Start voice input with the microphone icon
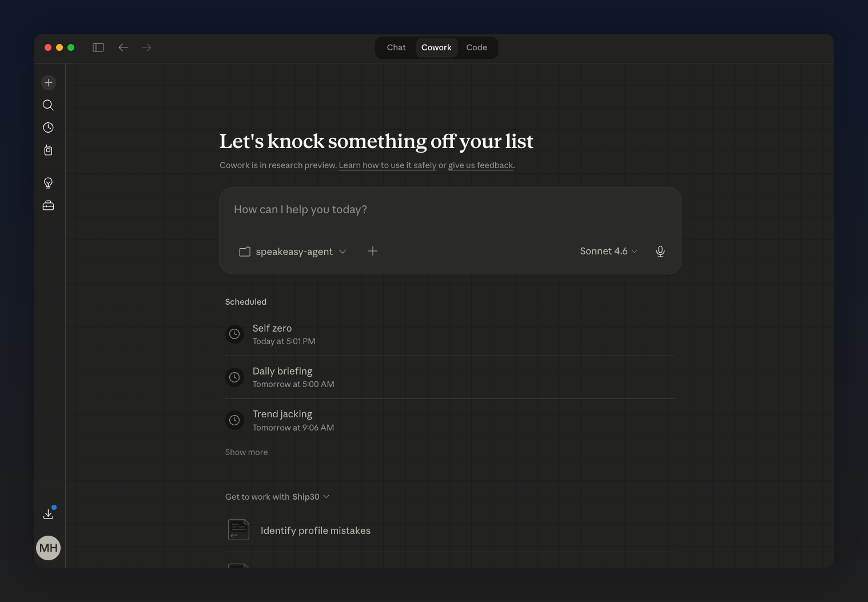Screen dimensions: 868x602 click(660, 252)
